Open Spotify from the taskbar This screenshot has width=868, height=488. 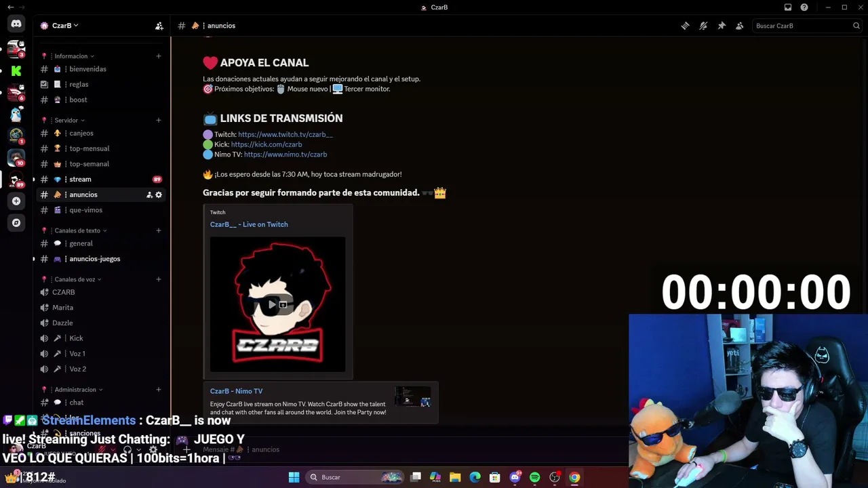534,477
